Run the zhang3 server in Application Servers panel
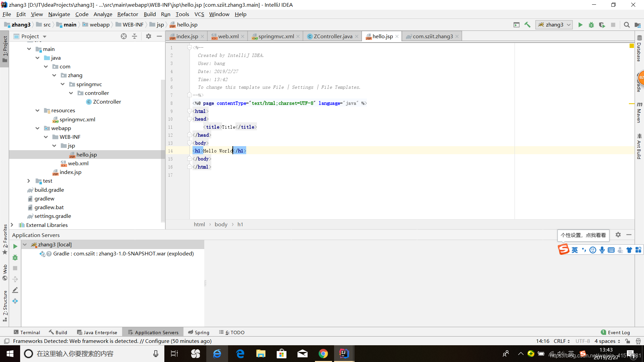 tap(15, 246)
